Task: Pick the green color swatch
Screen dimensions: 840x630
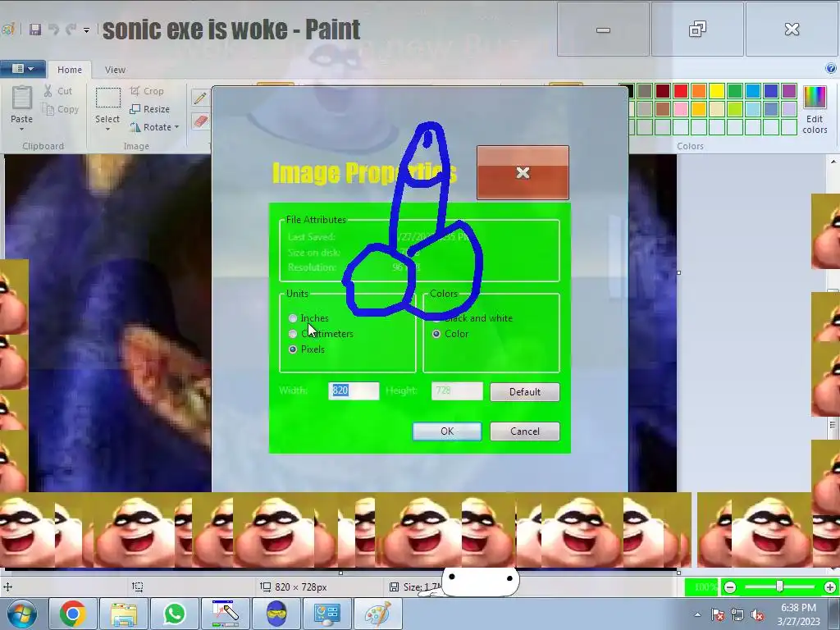Action: (x=735, y=91)
